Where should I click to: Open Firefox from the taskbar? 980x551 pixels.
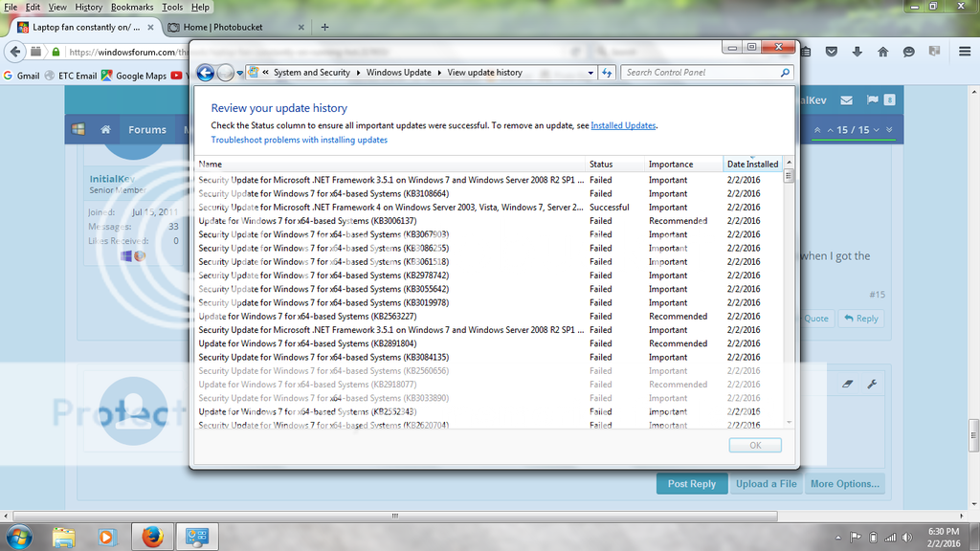(x=152, y=538)
